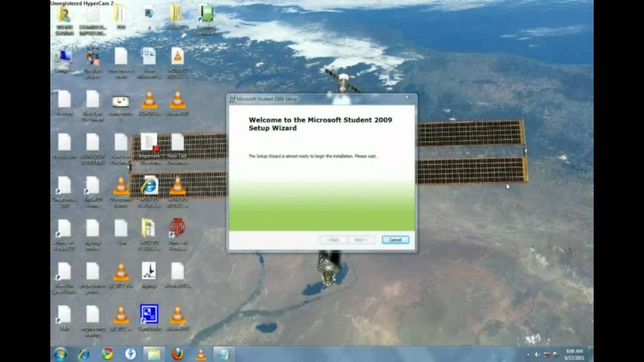
Task: Click the "Welcome to the Microsoft Student 2009" heading
Action: [320, 124]
